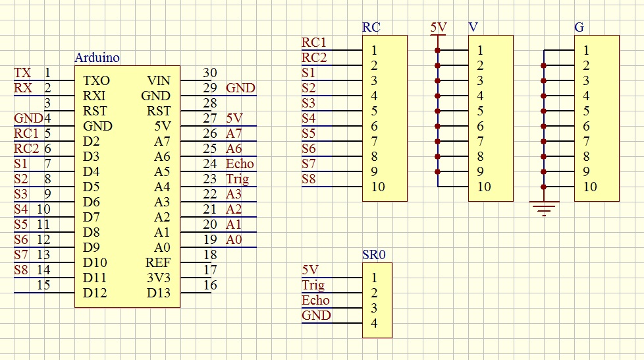Image resolution: width=644 pixels, height=360 pixels.
Task: Select A1 net label beside pin 20
Action: 234,225
